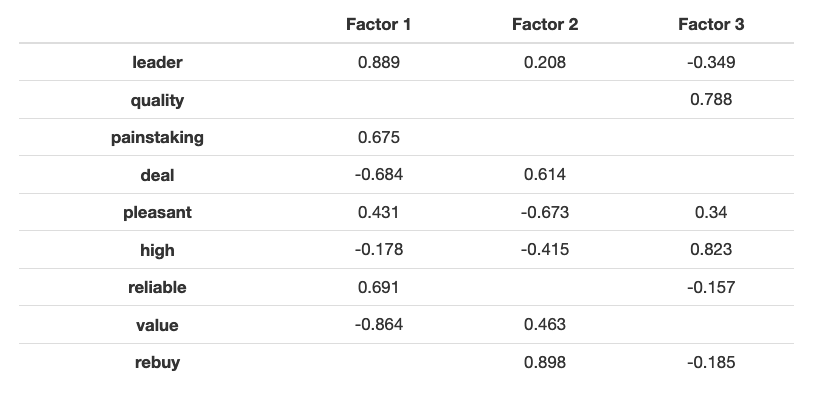Click the Factor 3 column header
817x393 pixels.
(x=711, y=24)
